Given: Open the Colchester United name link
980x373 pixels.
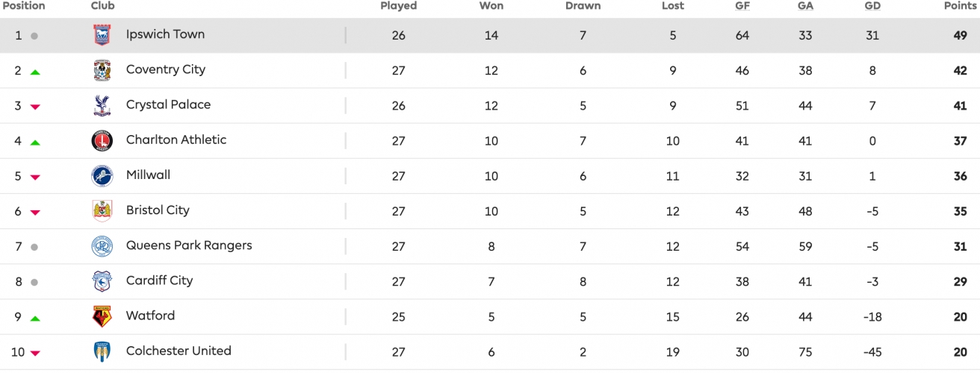Looking at the screenshot, I should pos(179,351).
